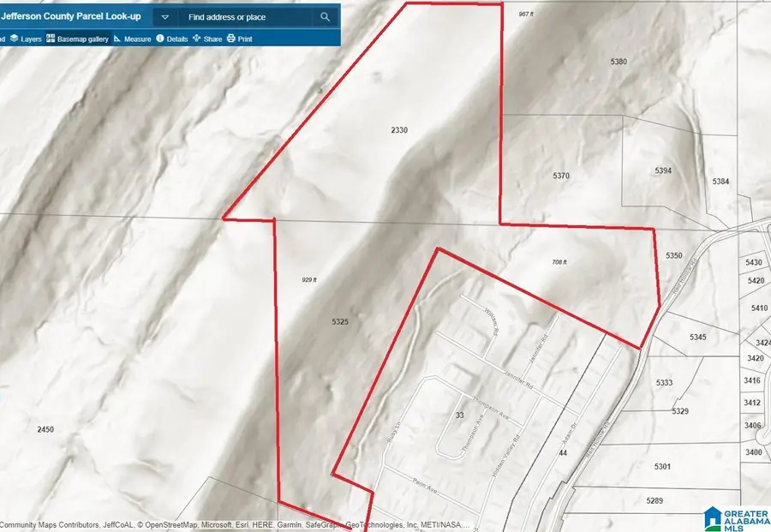Select parcel 5370 on the map

point(560,176)
